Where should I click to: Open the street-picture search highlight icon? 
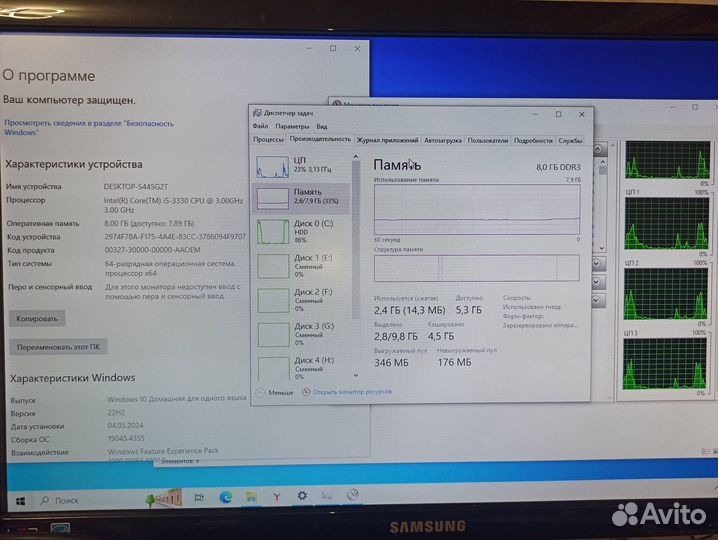[164, 498]
